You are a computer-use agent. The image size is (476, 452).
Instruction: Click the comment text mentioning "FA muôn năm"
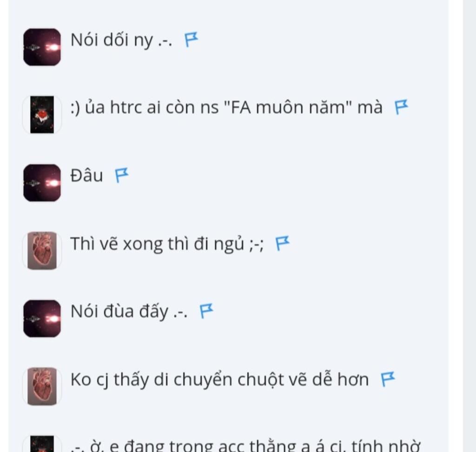(x=226, y=107)
